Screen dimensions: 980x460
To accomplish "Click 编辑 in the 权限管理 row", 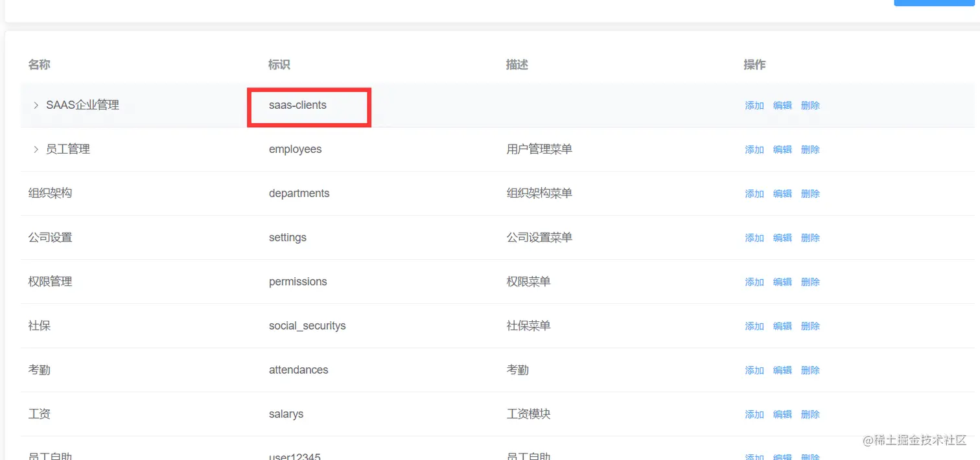I will coord(782,282).
